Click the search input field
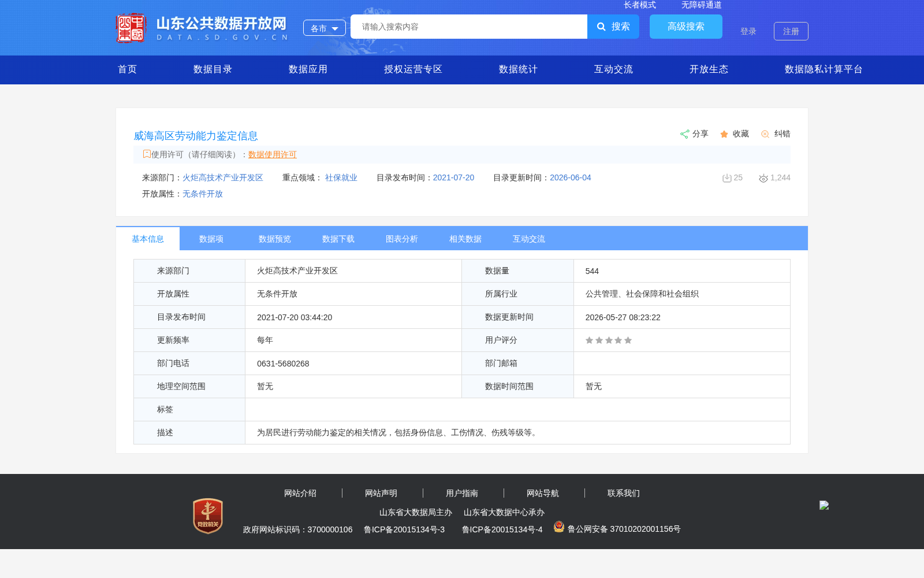The image size is (924, 578). click(x=469, y=27)
